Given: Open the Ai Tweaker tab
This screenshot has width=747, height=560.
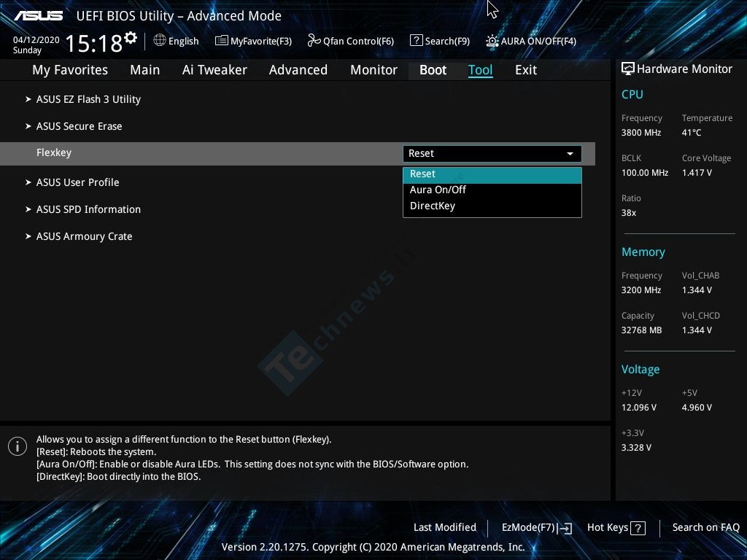Looking at the screenshot, I should click(x=214, y=70).
